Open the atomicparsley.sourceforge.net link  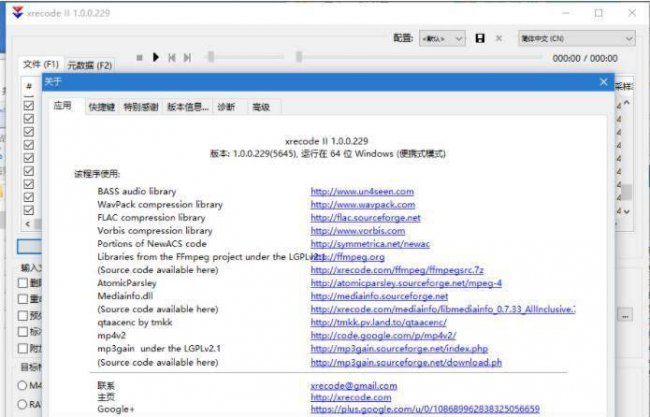click(406, 284)
